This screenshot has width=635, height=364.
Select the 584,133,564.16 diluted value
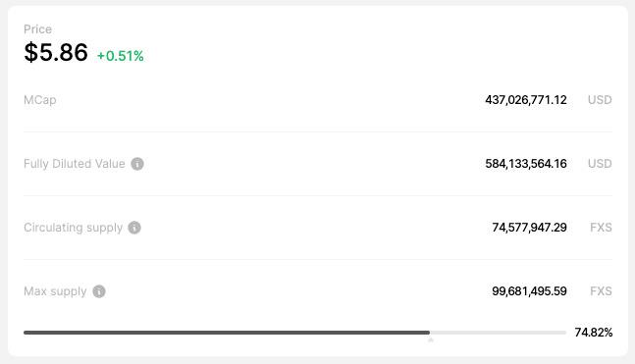[526, 164]
